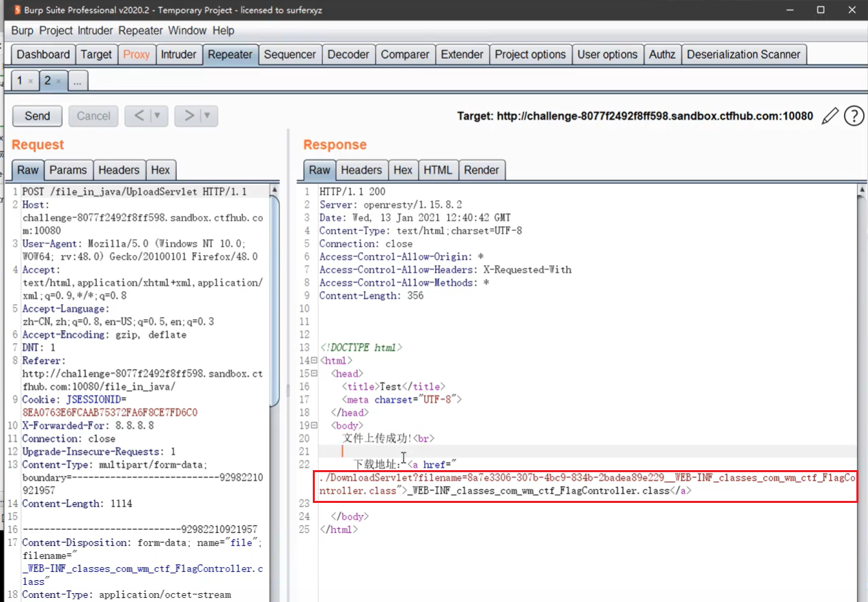Viewport: 868px width, 602px height.
Task: Click the HTTP/1.1 200 status line
Action: (x=352, y=192)
